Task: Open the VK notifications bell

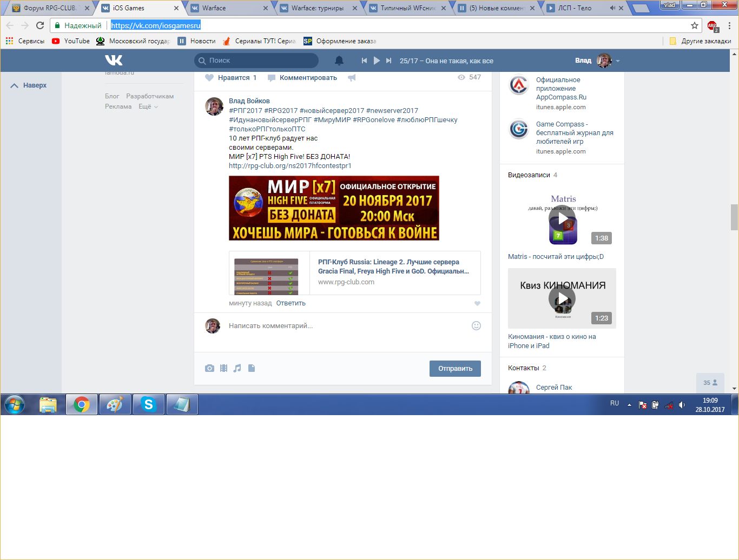Action: (x=339, y=61)
